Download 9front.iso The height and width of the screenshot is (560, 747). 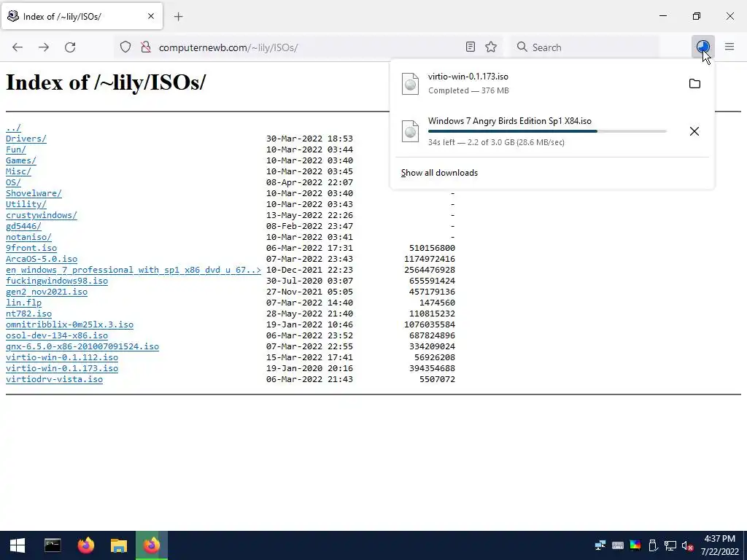tap(31, 248)
